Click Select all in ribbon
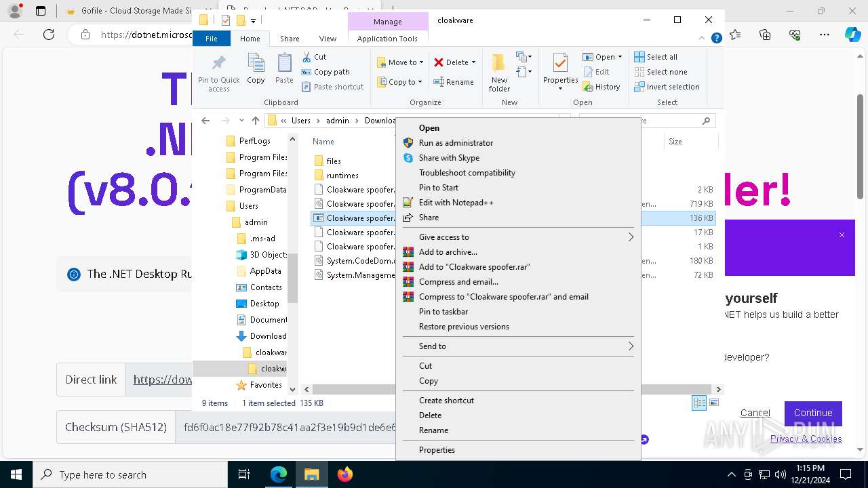This screenshot has height=488, width=868. [656, 57]
